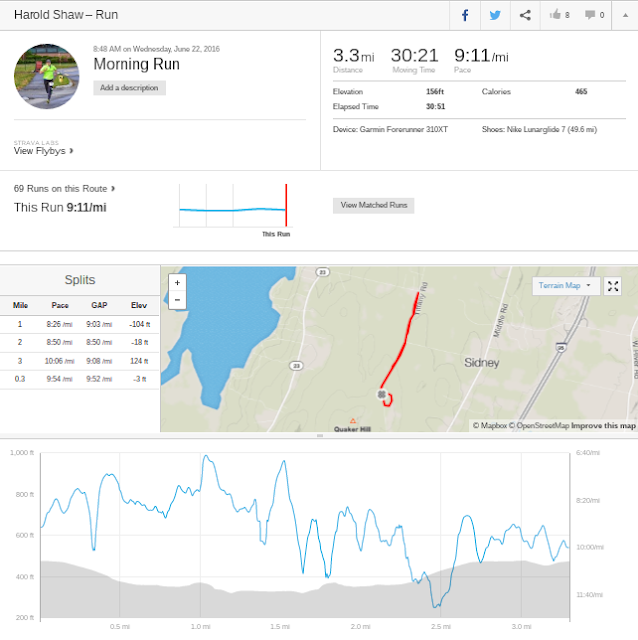Open the Terrain Map dropdown
Viewport: 638px width, 640px height.
click(x=565, y=286)
